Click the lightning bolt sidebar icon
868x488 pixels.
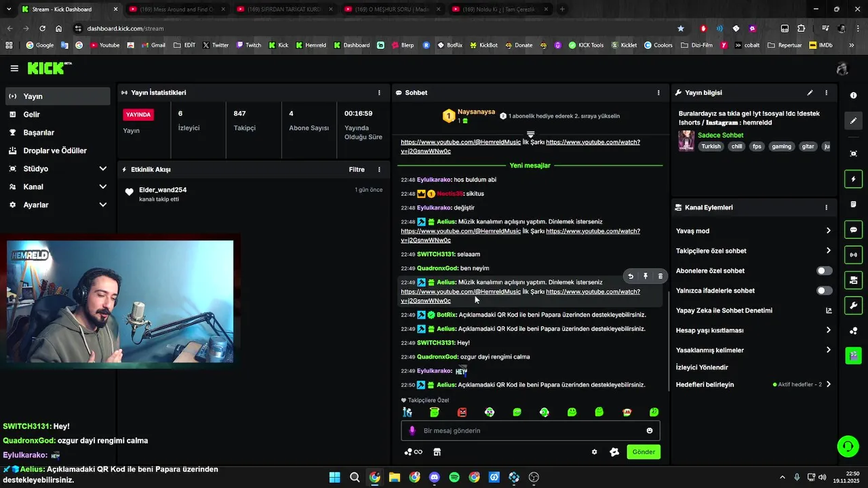(853, 180)
